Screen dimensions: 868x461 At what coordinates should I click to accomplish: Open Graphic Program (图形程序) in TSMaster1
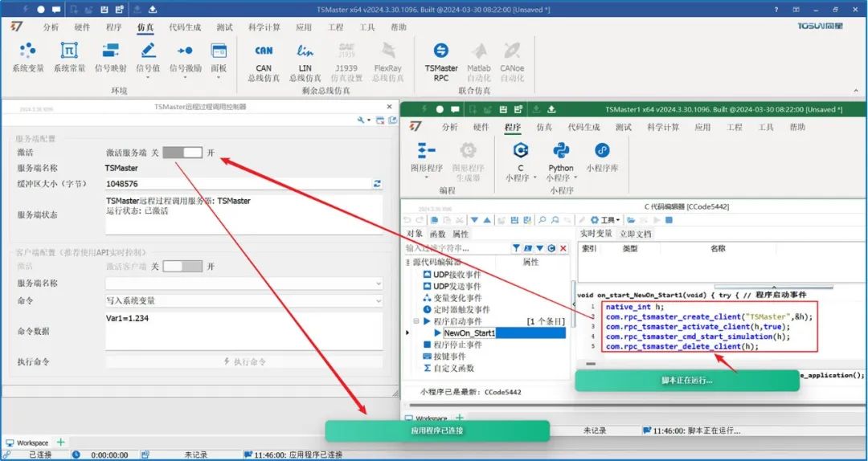(427, 160)
